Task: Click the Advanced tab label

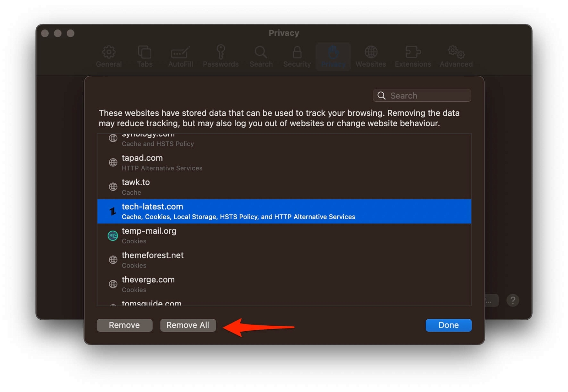Action: 456,64
